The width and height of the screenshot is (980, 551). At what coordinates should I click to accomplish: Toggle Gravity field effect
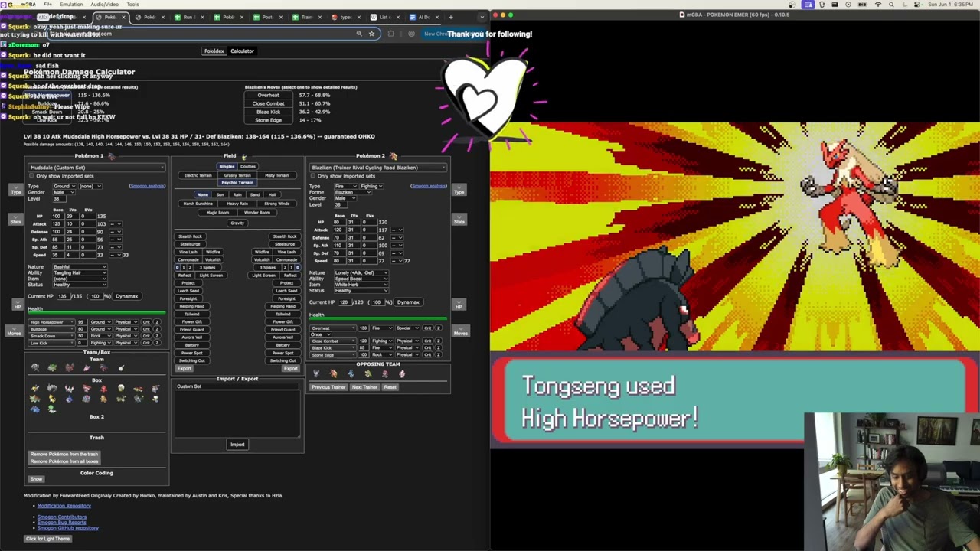(237, 223)
